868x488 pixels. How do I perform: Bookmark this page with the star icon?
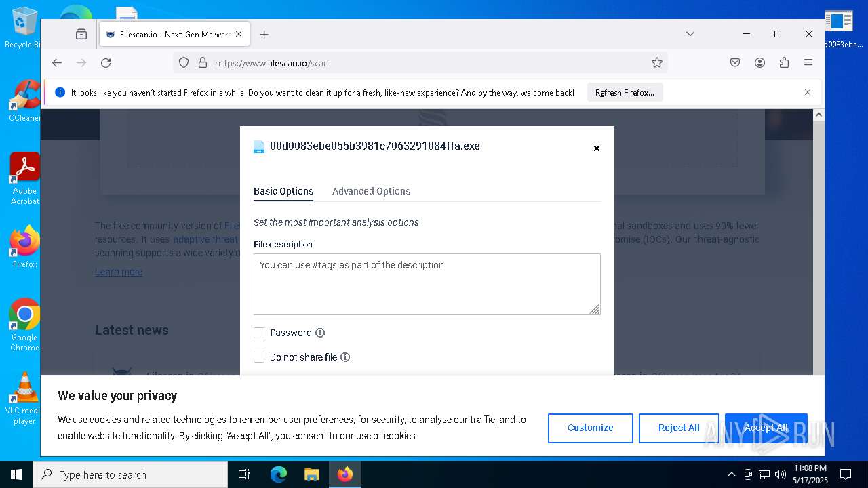point(657,63)
